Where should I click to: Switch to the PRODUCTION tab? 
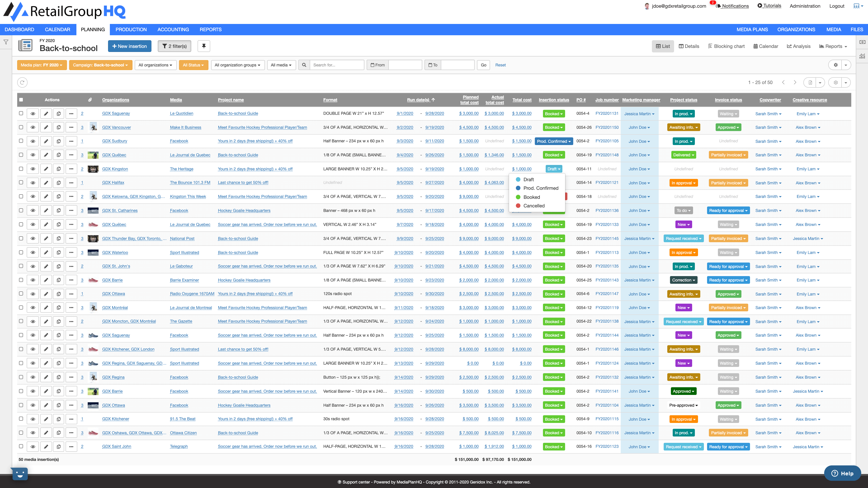click(131, 29)
